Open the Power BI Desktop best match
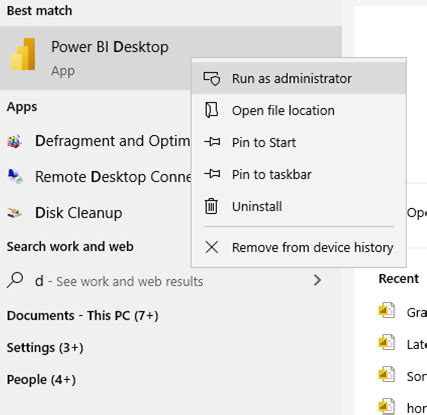Screen dimensions: 427x415 click(x=171, y=58)
